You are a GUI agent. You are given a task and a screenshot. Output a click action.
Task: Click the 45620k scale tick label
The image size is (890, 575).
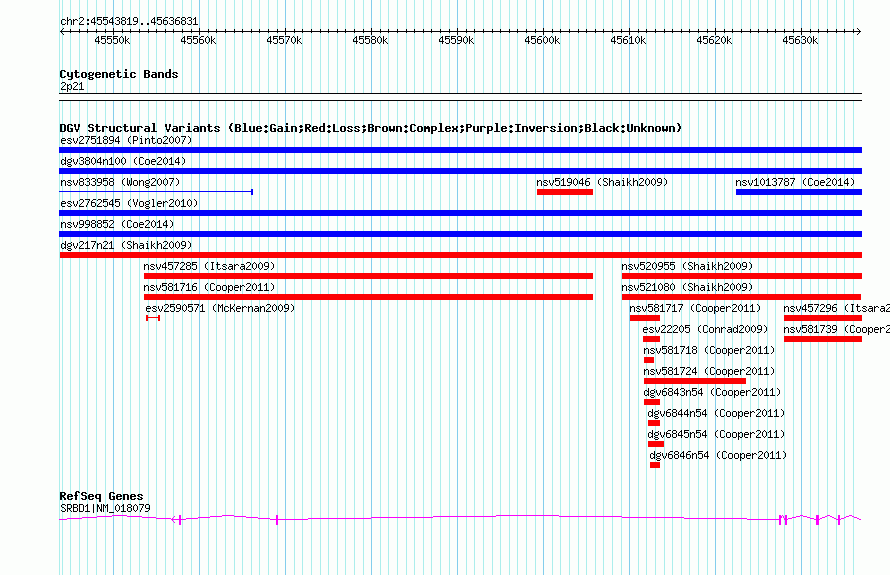[x=714, y=40]
